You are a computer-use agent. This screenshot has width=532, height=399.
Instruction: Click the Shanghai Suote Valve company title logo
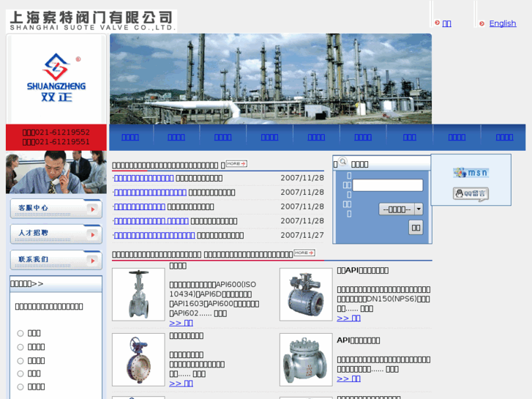click(x=91, y=20)
